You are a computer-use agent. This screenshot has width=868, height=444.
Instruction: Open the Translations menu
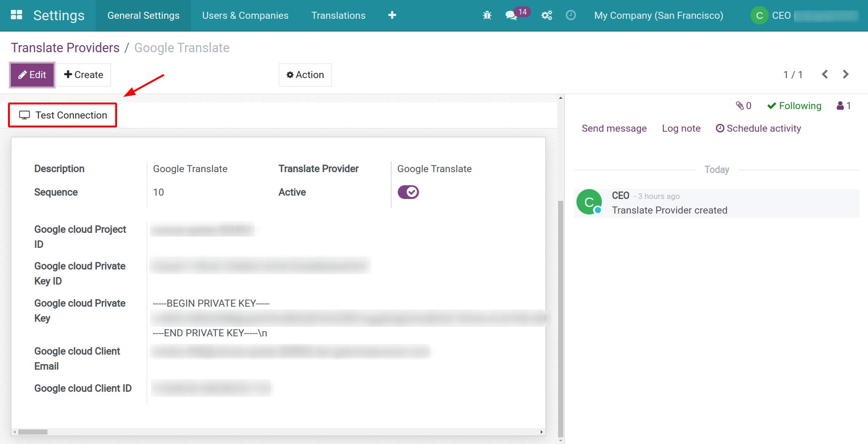point(338,15)
